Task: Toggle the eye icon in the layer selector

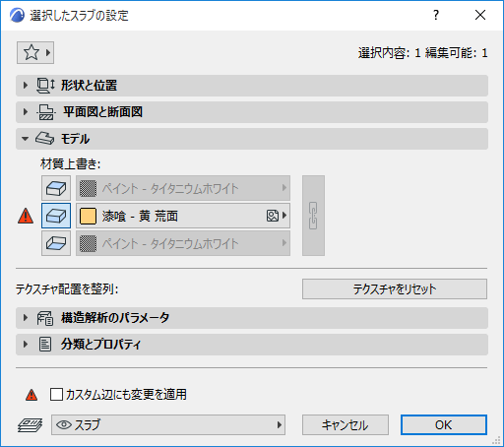Action: [64, 425]
